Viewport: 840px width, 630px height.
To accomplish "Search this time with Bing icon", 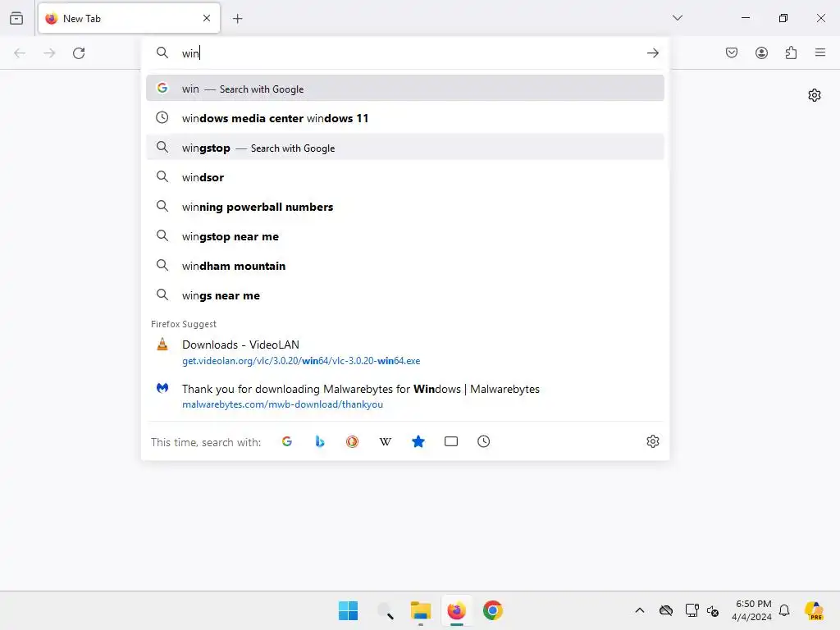I will click(320, 441).
